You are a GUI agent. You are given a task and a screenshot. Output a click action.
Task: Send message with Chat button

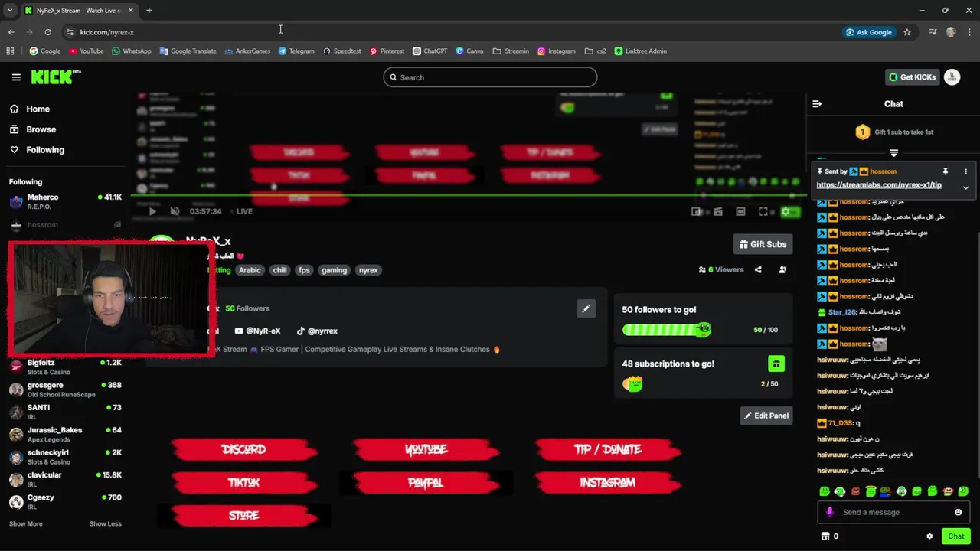pyautogui.click(x=956, y=536)
